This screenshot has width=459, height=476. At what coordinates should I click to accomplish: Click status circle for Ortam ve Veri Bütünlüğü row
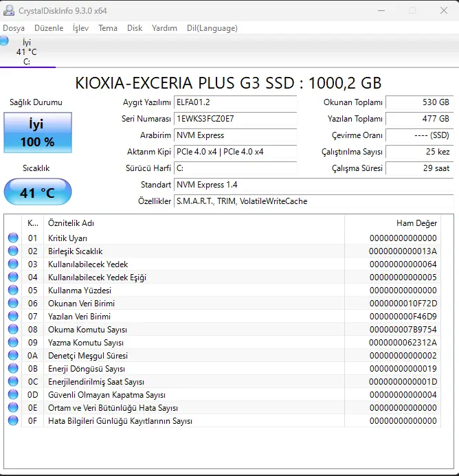click(13, 407)
